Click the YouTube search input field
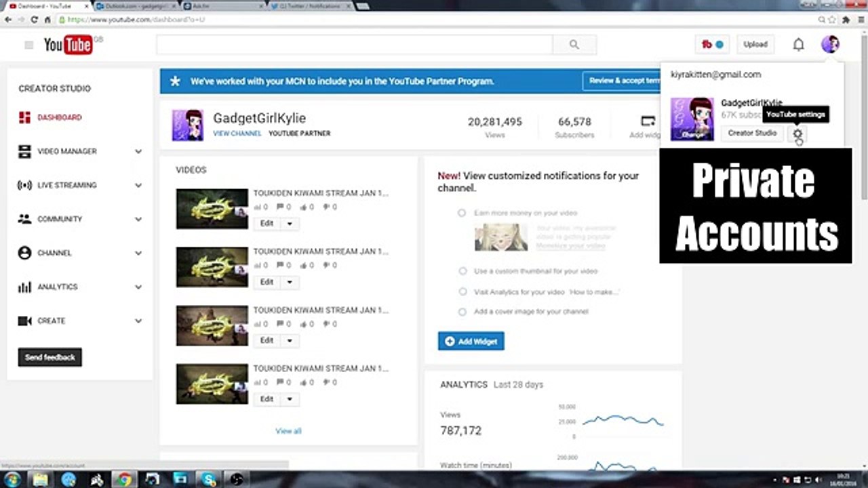Screen dimensions: 868x488 tap(355, 45)
